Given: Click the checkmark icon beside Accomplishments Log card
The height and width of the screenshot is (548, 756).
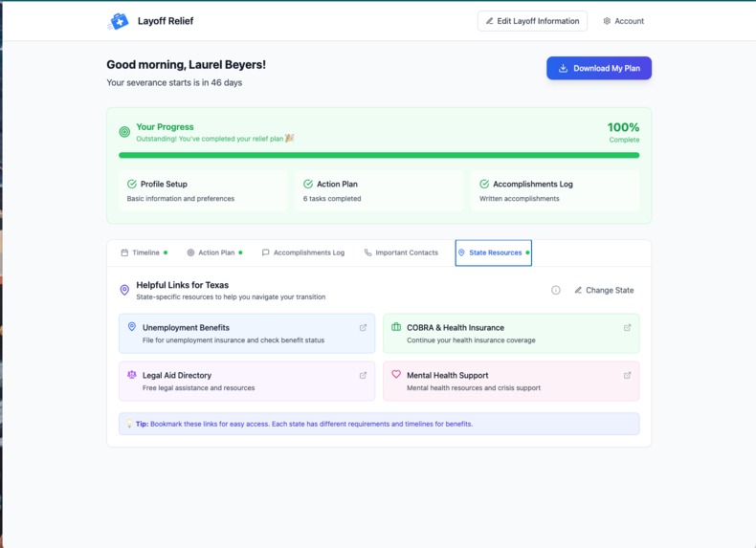Looking at the screenshot, I should [484, 185].
